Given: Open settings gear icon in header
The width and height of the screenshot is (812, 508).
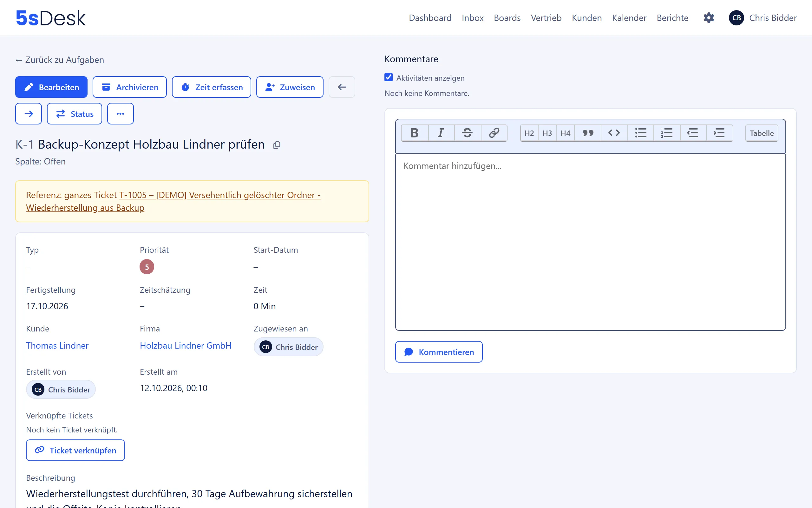Looking at the screenshot, I should pos(709,18).
